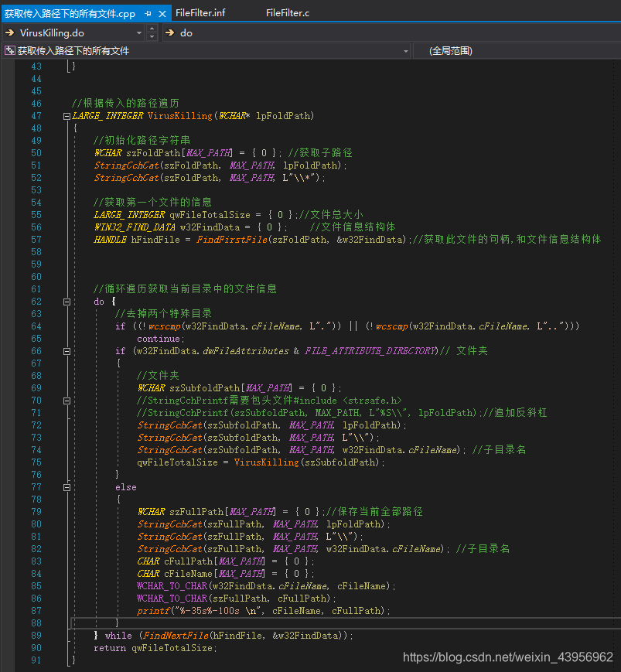Click the comment //子目录名 on line 74
Screen dimensions: 621x672
point(499,450)
